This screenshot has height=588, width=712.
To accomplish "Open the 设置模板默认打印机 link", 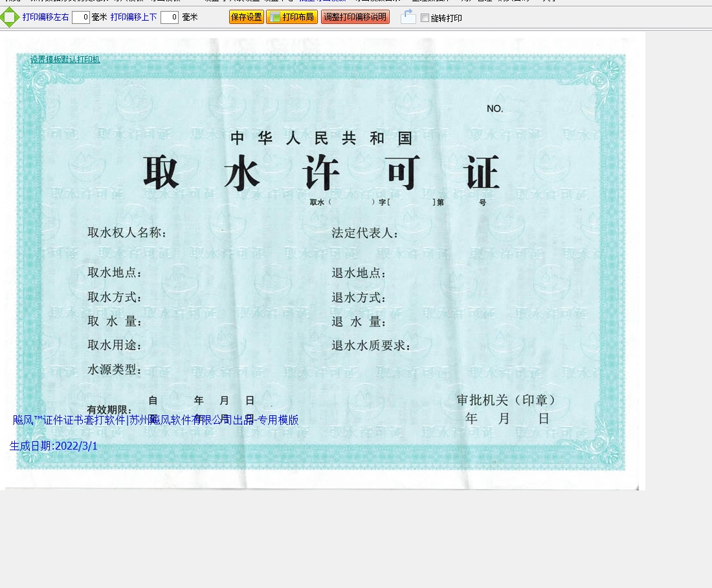I will coord(65,60).
